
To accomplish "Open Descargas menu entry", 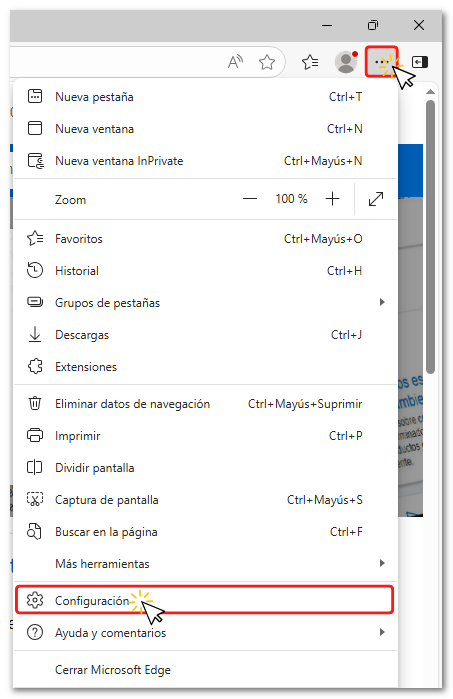I will coord(205,335).
